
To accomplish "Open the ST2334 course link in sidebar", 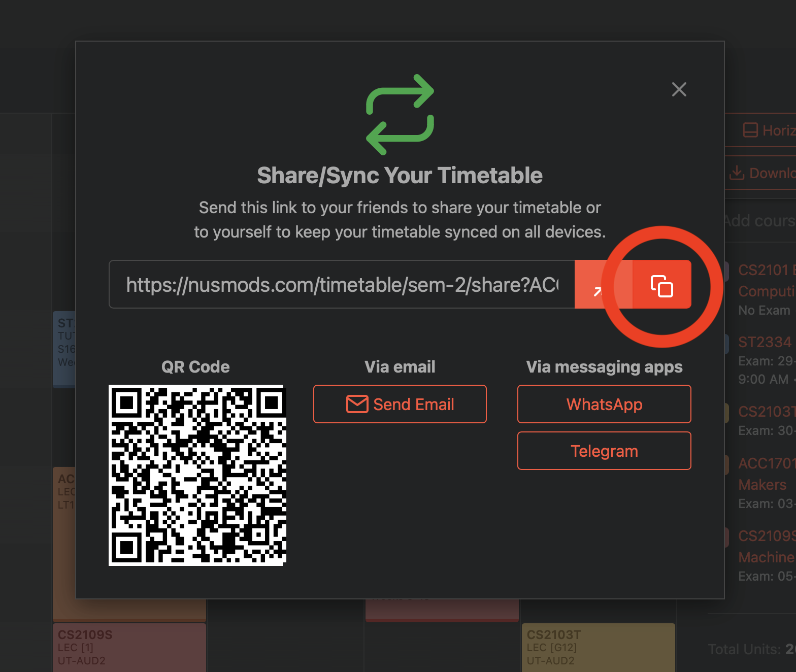I will click(765, 342).
